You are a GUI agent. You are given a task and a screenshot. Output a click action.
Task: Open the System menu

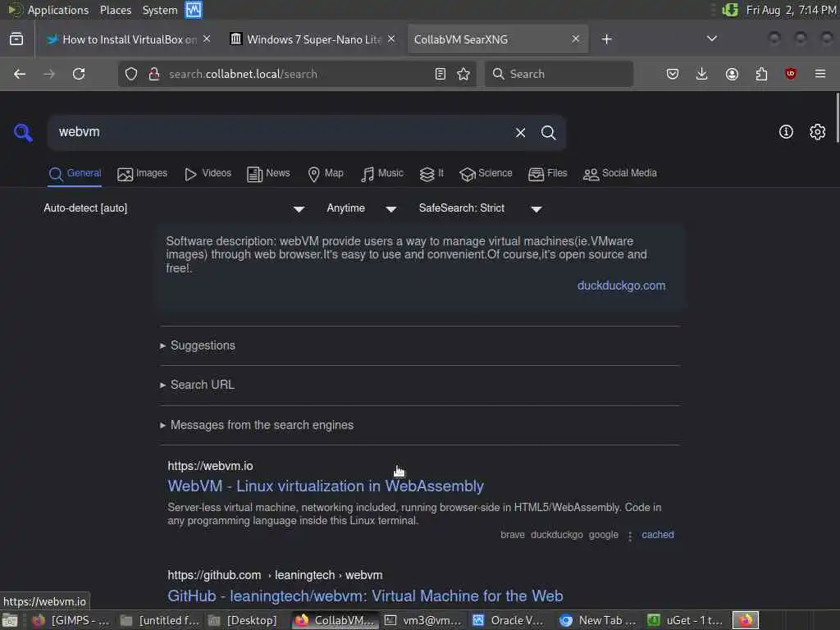click(x=160, y=10)
